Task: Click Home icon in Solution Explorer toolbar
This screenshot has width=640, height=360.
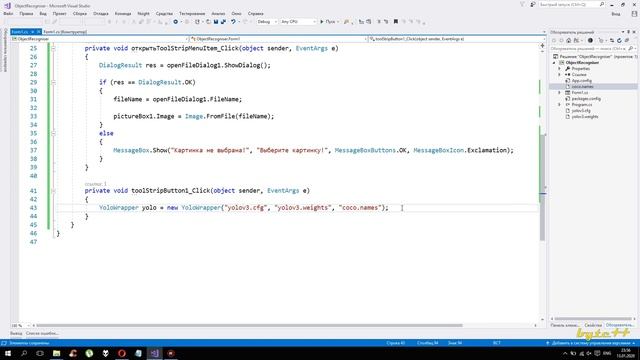Action: pyautogui.click(x=569, y=40)
